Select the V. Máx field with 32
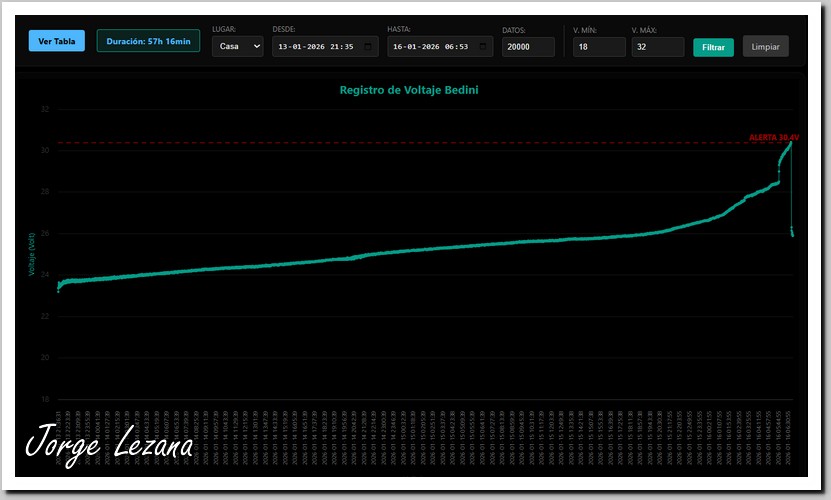The image size is (831, 500). point(657,47)
